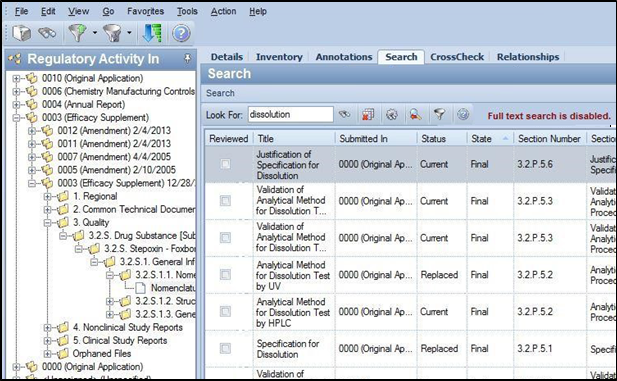The image size is (617, 381).
Task: Select 0005 (Amendment) 2/10/2005 tree item
Action: [116, 170]
